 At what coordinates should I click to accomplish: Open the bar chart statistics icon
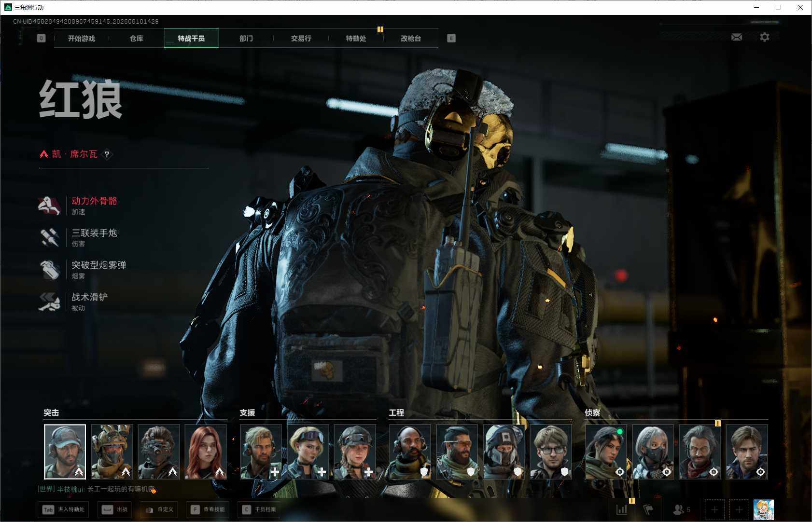622,509
